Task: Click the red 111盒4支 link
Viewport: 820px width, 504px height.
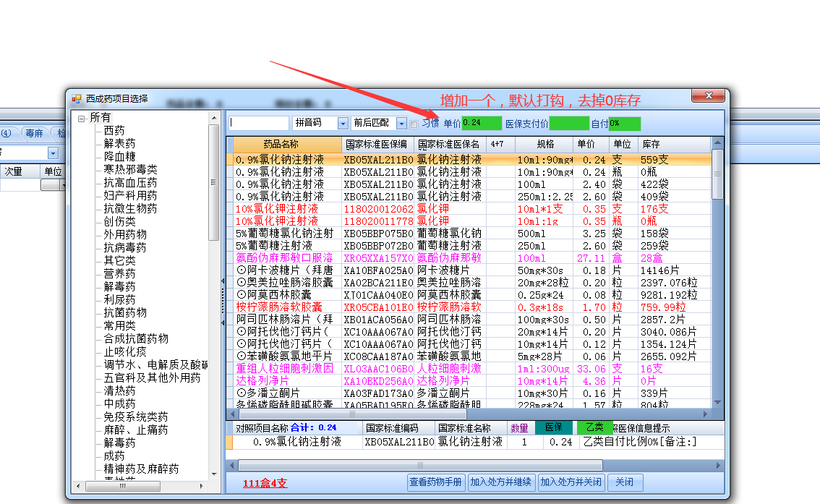Action: click(x=265, y=484)
